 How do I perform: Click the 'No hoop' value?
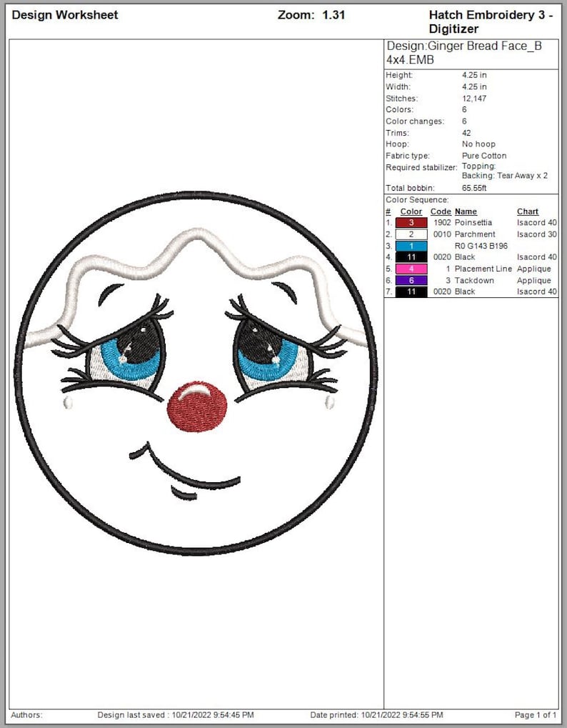tap(478, 144)
